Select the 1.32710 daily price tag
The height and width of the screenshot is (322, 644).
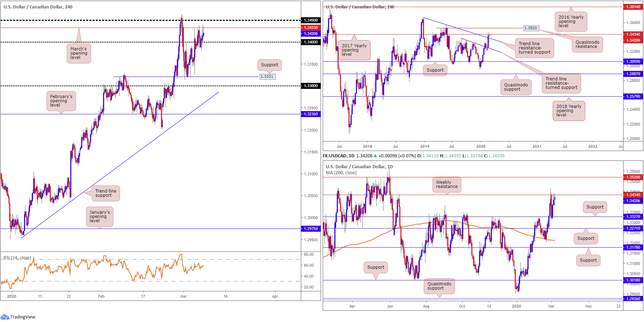pos(633,228)
